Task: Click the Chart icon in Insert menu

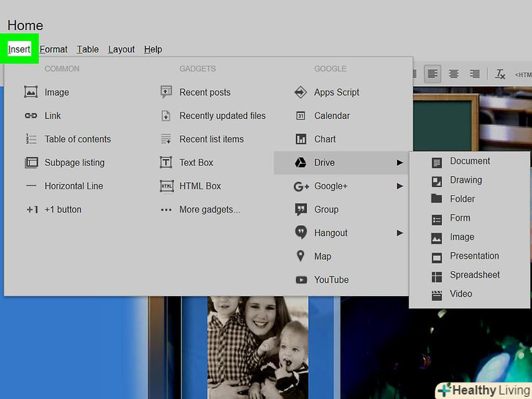Action: click(x=300, y=140)
